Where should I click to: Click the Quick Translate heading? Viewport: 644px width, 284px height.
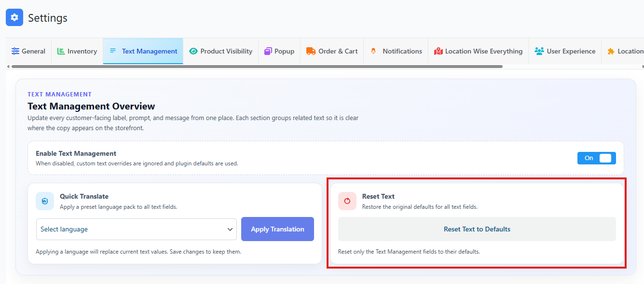84,196
